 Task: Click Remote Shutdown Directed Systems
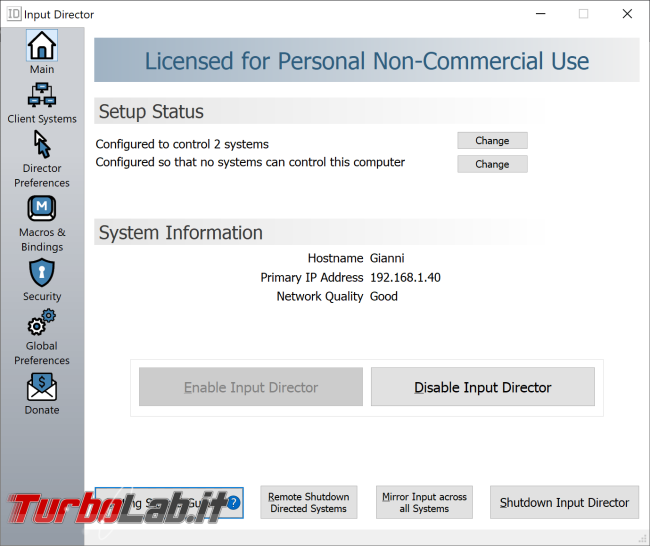click(308, 502)
